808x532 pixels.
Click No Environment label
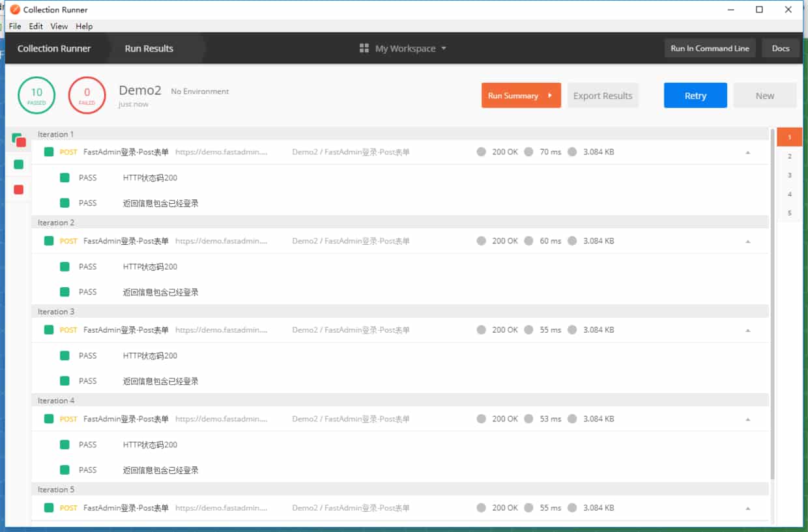(x=200, y=91)
